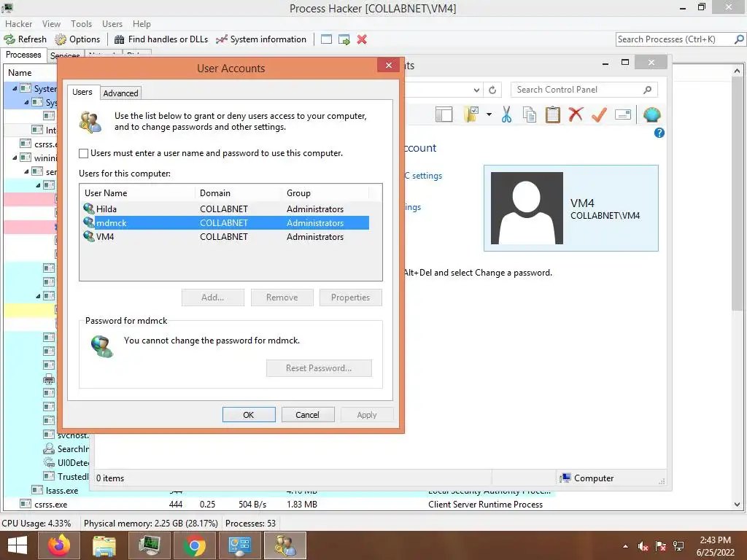Click the Reset Password button
The height and width of the screenshot is (560, 747).
click(x=319, y=368)
